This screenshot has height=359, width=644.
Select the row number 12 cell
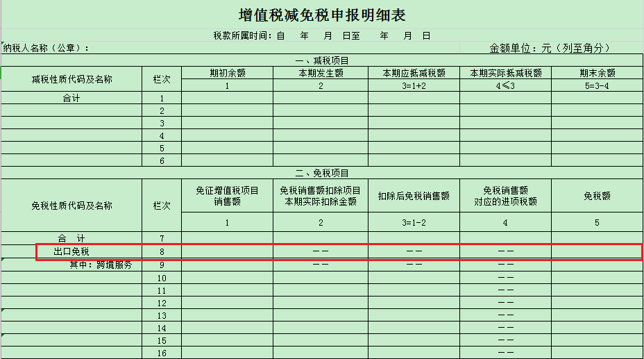click(x=162, y=303)
